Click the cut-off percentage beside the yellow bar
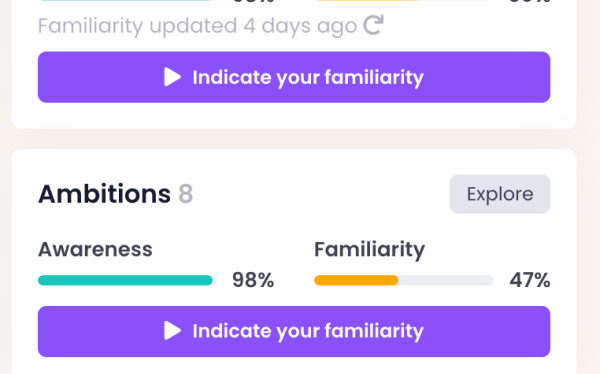This screenshot has width=600, height=374. [530, 2]
